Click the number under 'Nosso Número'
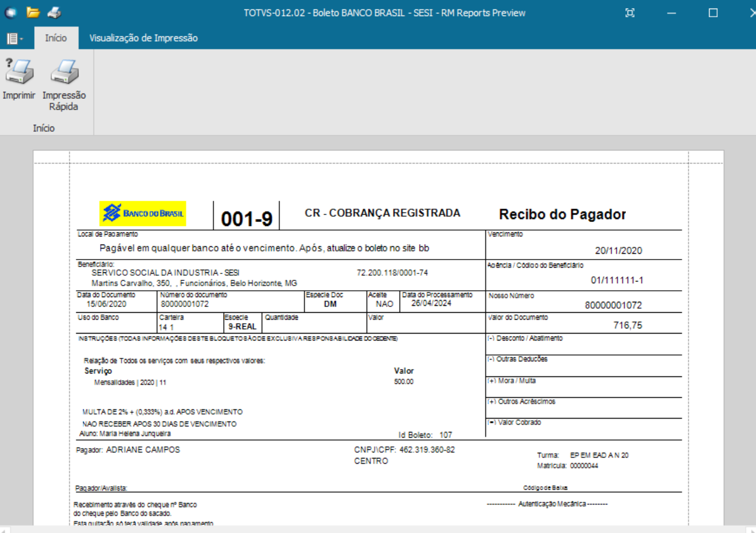This screenshot has height=533, width=756. click(613, 306)
